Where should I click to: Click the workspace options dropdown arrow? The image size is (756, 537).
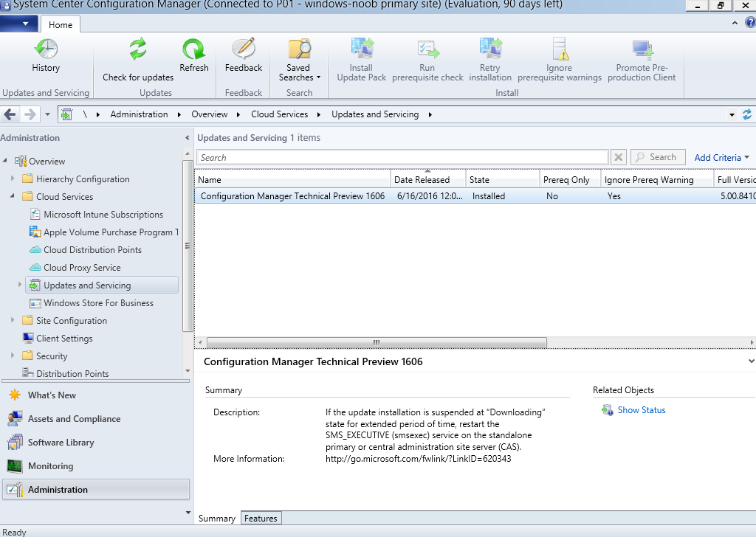tap(188, 513)
